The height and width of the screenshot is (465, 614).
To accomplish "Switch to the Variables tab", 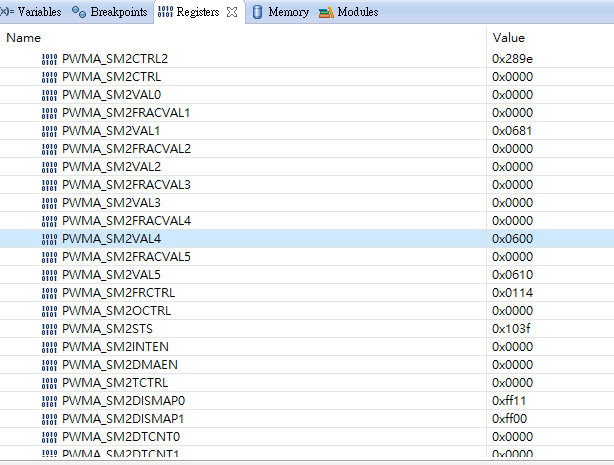I will [x=31, y=12].
